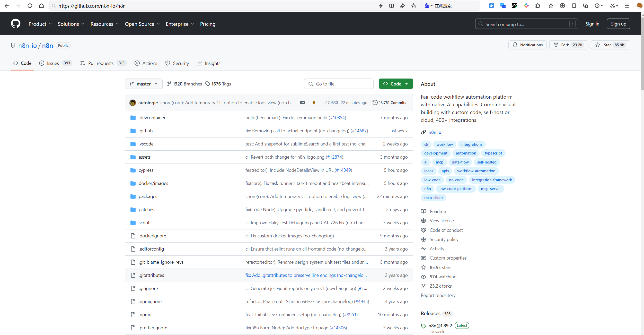Open the Insights tab
This screenshot has height=335, width=644.
click(x=209, y=63)
